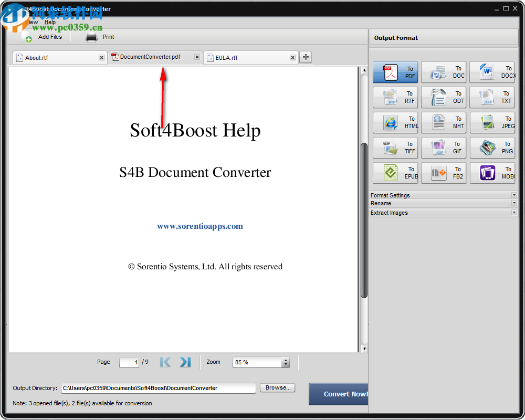Visit the www.sorentioapps.com link
This screenshot has height=420, width=525.
tap(199, 226)
